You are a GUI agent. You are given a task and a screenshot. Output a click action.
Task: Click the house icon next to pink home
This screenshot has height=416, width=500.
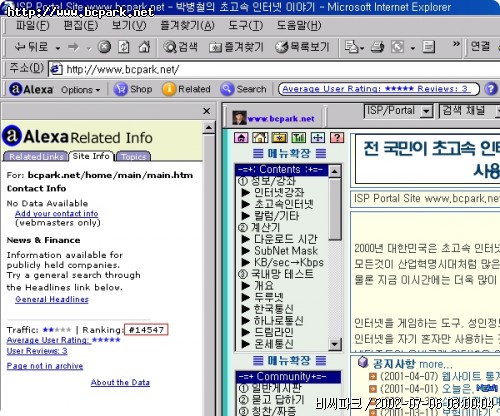pos(260,137)
